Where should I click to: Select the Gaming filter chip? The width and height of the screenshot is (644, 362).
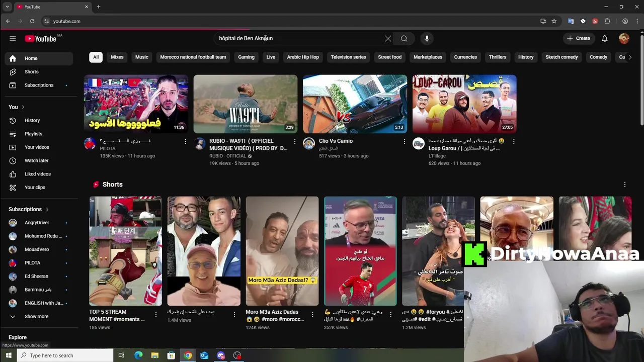246,57
